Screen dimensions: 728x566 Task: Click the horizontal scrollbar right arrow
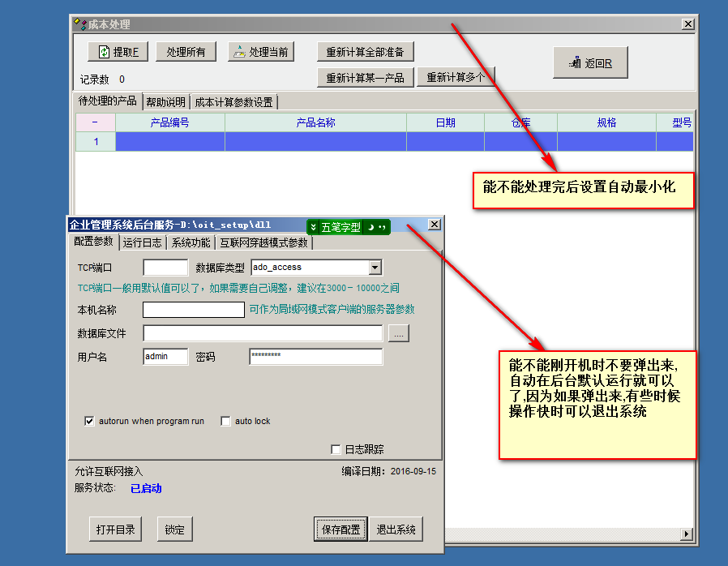click(x=687, y=534)
